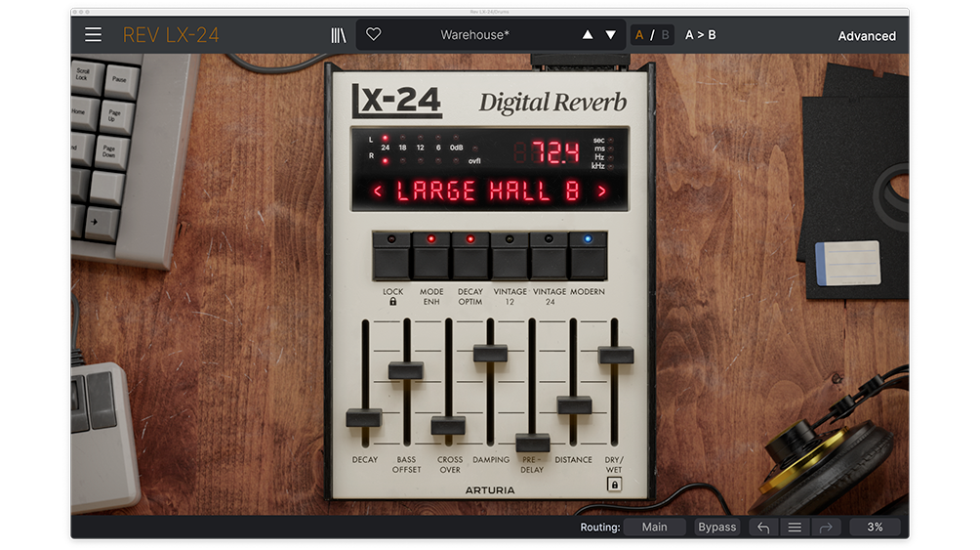Image resolution: width=980 pixels, height=550 pixels.
Task: Open the Advanced panel
Action: tap(867, 36)
